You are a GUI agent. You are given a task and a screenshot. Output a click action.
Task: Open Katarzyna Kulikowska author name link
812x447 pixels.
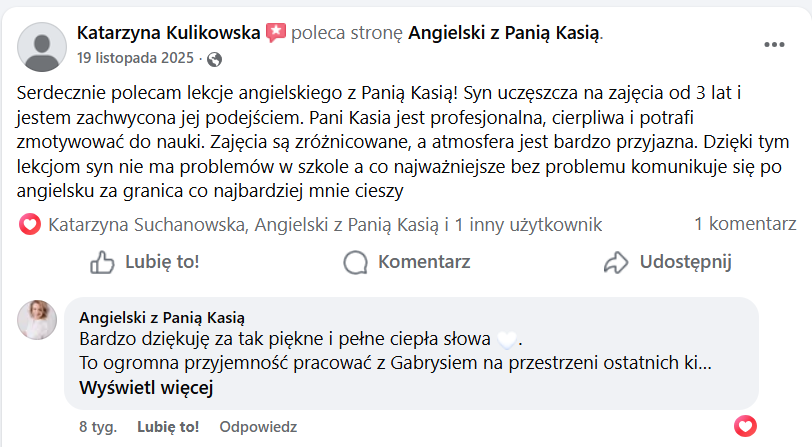(x=168, y=33)
